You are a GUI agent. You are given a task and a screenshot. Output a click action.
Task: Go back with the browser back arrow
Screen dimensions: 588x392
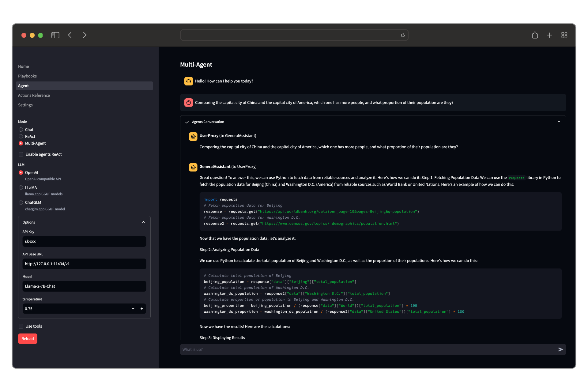(x=70, y=35)
